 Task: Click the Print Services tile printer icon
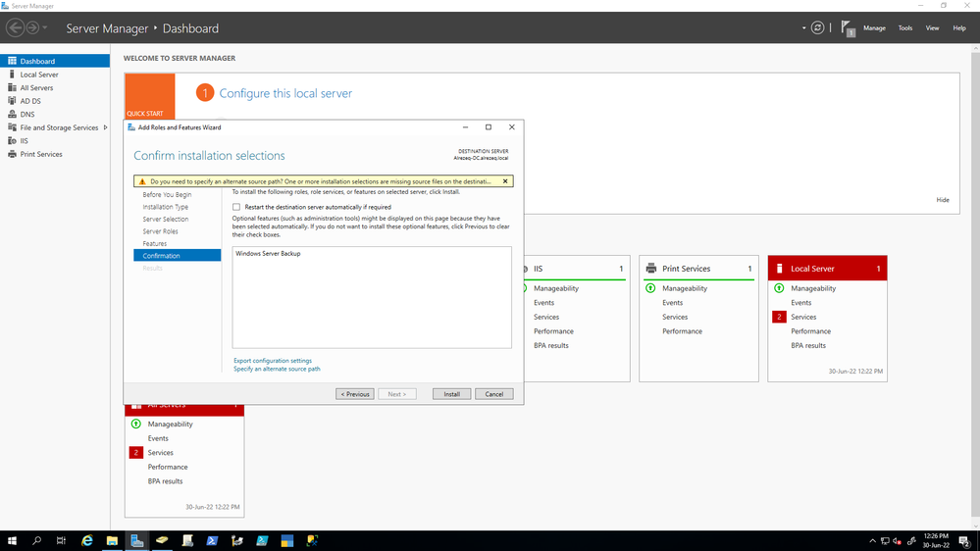point(651,269)
